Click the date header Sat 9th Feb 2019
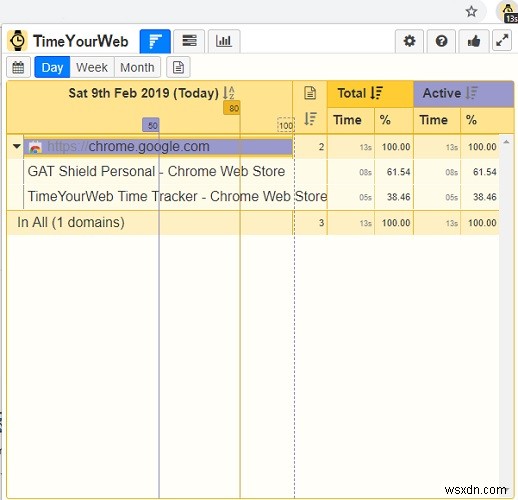Image resolution: width=518 pixels, height=500 pixels. (144, 93)
